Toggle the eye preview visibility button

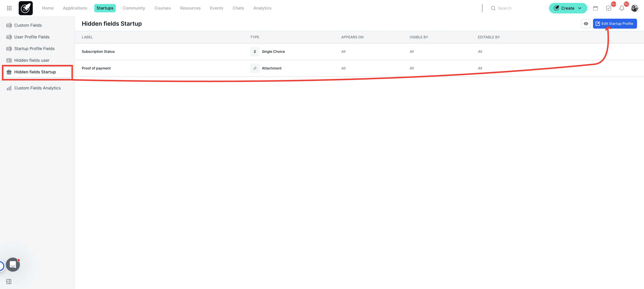586,24
